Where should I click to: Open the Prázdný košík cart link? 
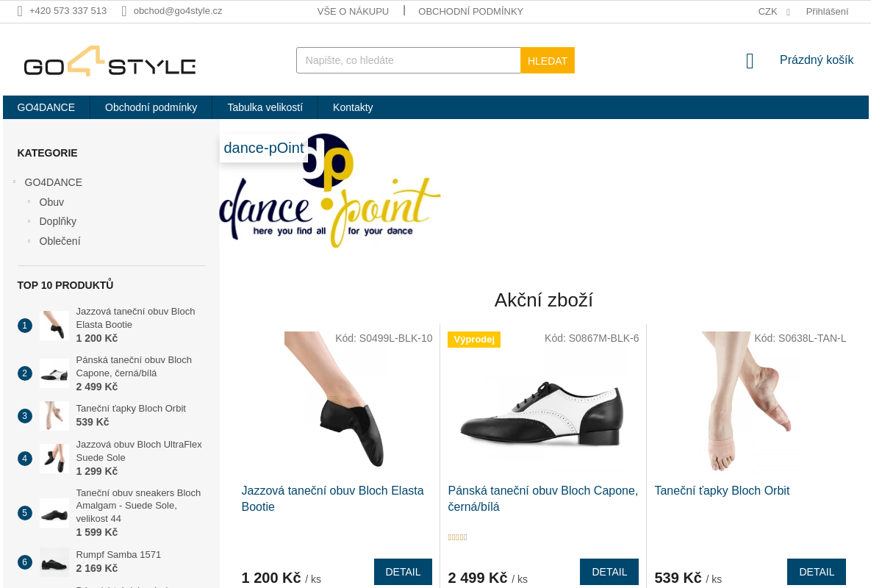[817, 60]
